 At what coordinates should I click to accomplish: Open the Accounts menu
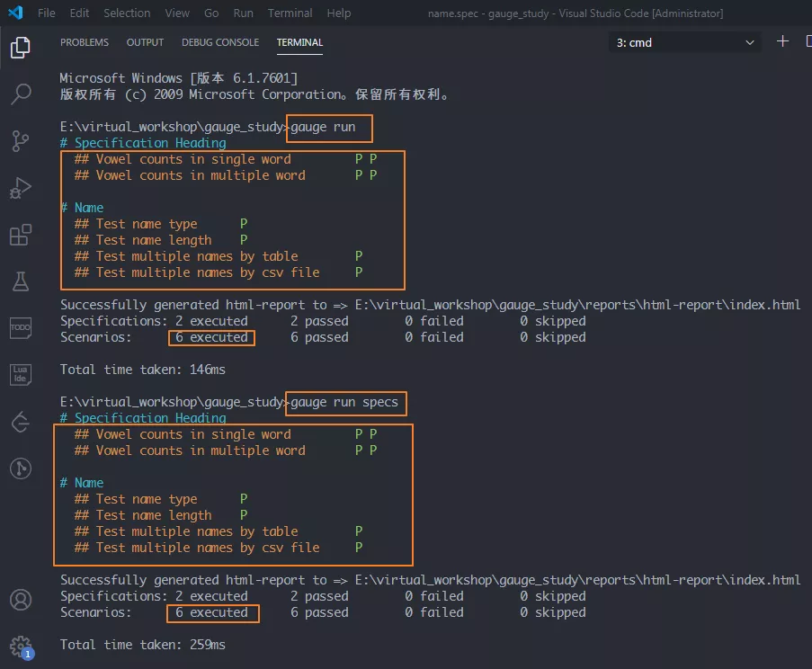tap(20, 600)
